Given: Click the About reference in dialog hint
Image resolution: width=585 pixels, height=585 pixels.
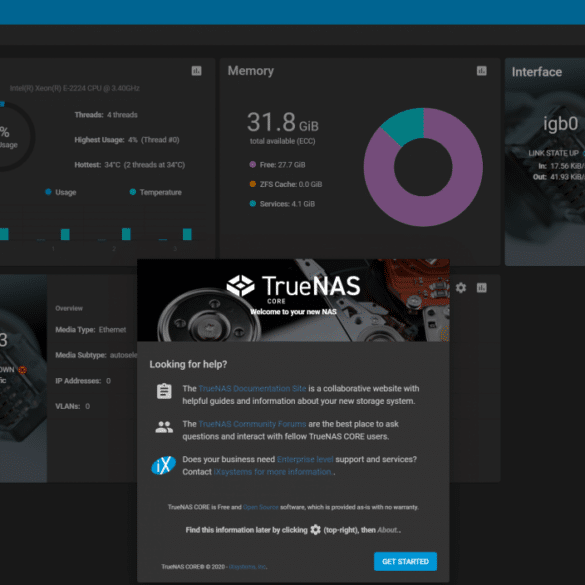Looking at the screenshot, I should click(387, 530).
